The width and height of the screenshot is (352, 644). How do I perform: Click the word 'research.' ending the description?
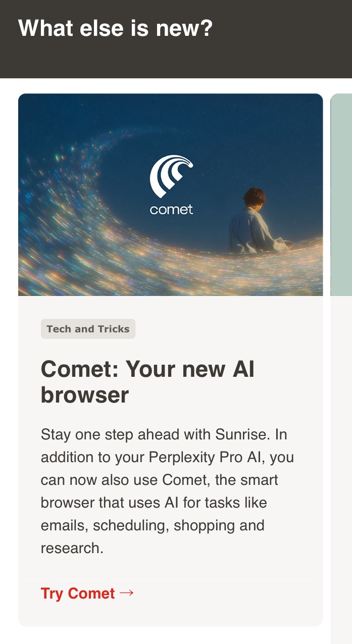[72, 548]
